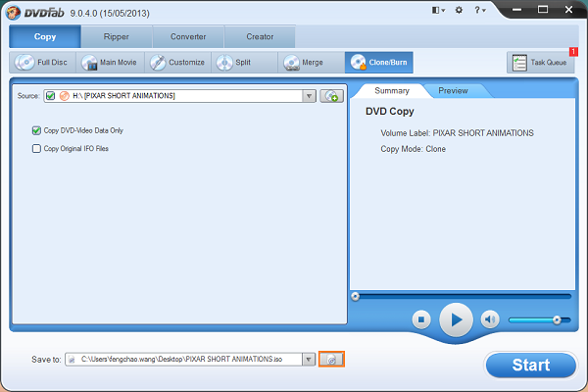Open the Task Queue
The height and width of the screenshot is (392, 588).
click(x=540, y=63)
